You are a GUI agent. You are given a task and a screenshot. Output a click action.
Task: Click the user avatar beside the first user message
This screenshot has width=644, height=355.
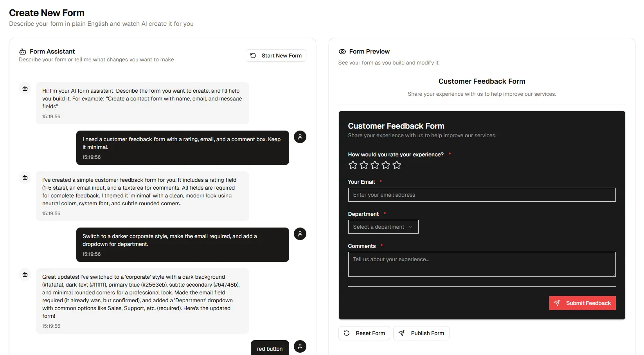(x=300, y=137)
